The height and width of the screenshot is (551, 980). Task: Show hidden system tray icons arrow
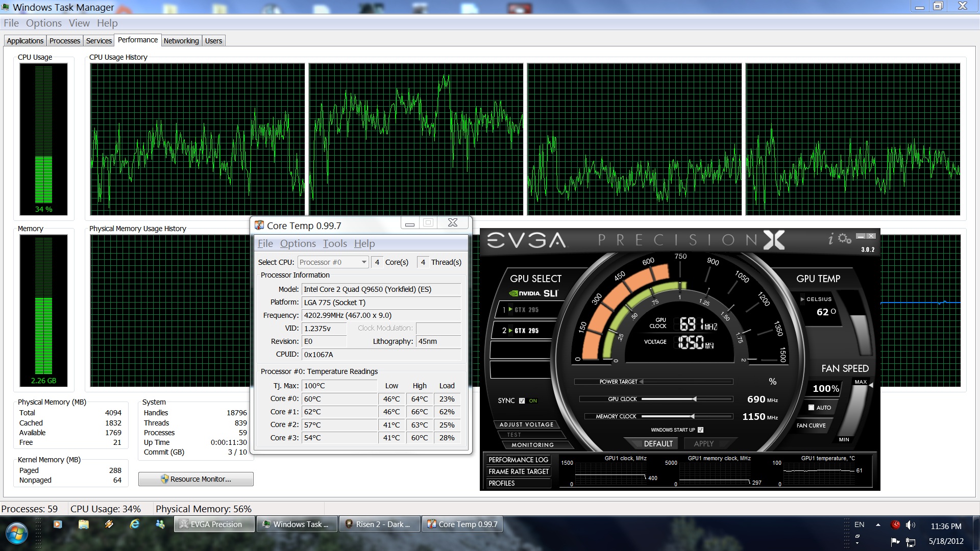click(x=878, y=524)
